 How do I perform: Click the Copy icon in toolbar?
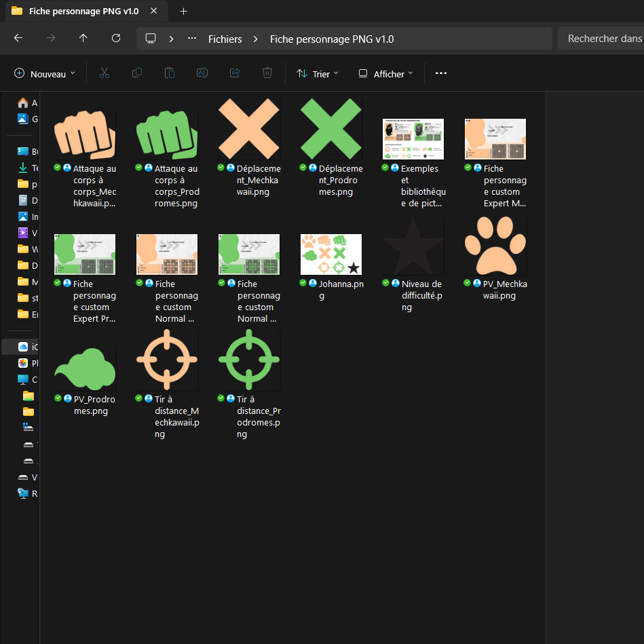pos(137,73)
